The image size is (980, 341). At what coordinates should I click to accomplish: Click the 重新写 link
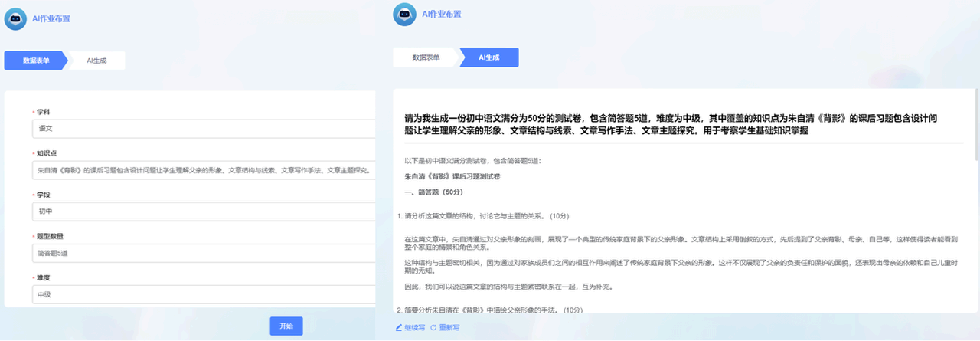tap(449, 327)
